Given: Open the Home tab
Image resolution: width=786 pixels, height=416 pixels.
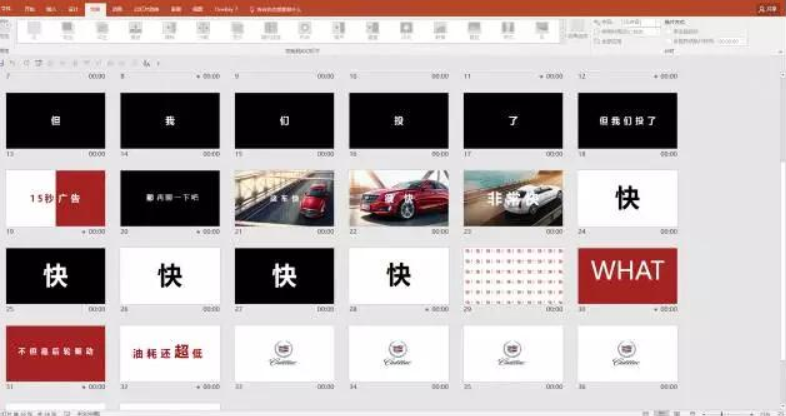Looking at the screenshot, I should 30,9.
